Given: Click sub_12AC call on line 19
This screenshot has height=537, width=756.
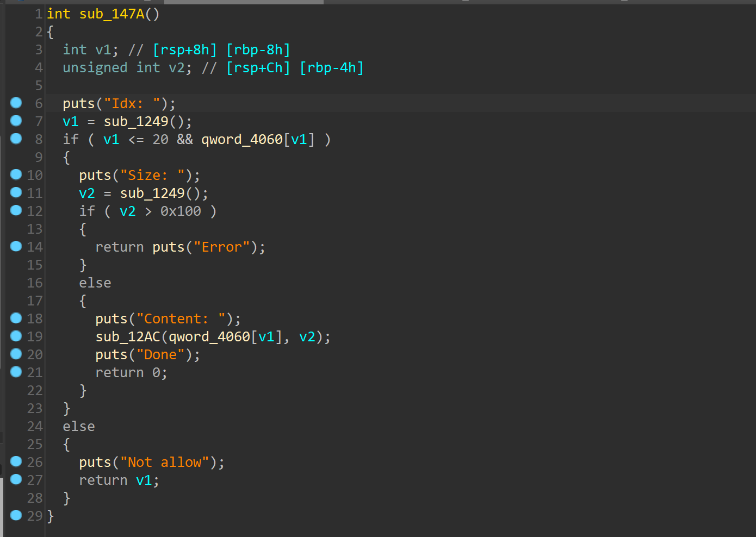Looking at the screenshot, I should point(128,337).
